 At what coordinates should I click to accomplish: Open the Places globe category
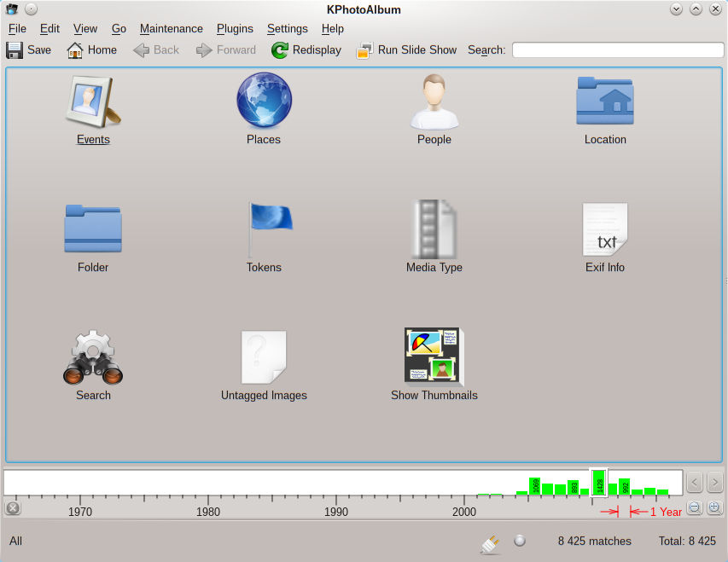pyautogui.click(x=264, y=109)
